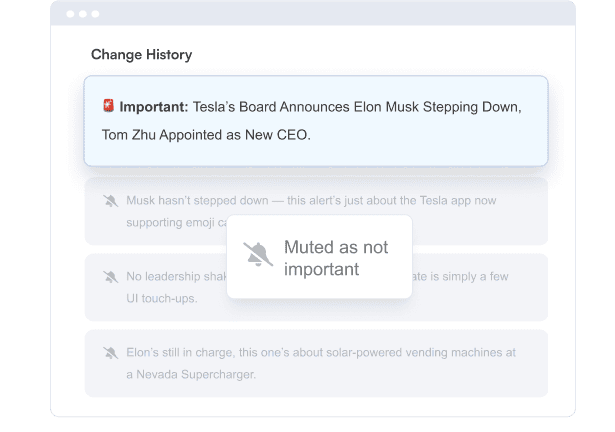The width and height of the screenshot is (615, 432).
Task: Click the third window dot in title bar
Action: coord(94,14)
